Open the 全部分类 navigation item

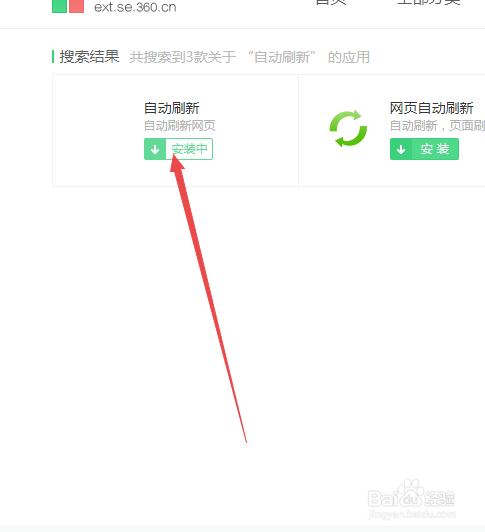click(x=429, y=2)
